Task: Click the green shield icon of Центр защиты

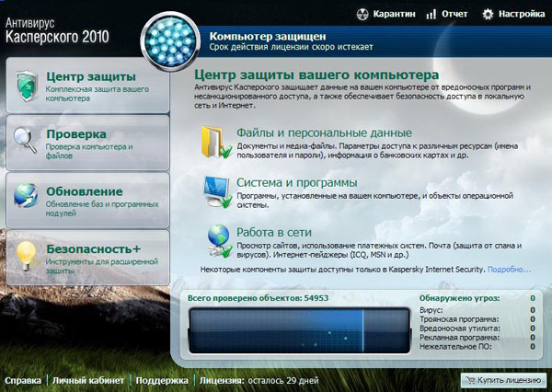Action: coord(27,86)
